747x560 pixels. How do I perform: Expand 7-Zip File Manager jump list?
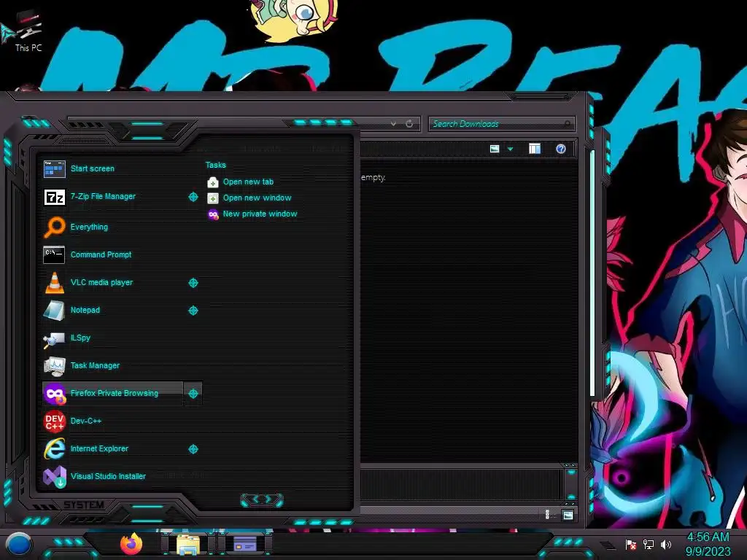[x=193, y=197]
